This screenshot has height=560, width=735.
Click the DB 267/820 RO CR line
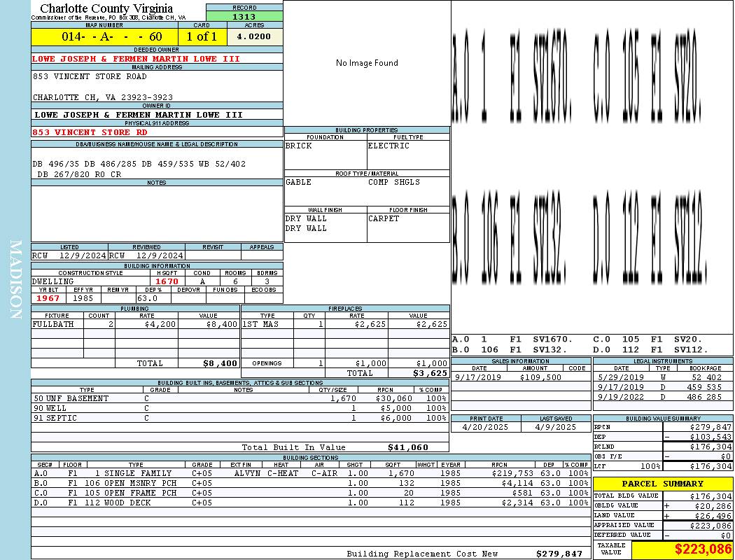tap(78, 174)
